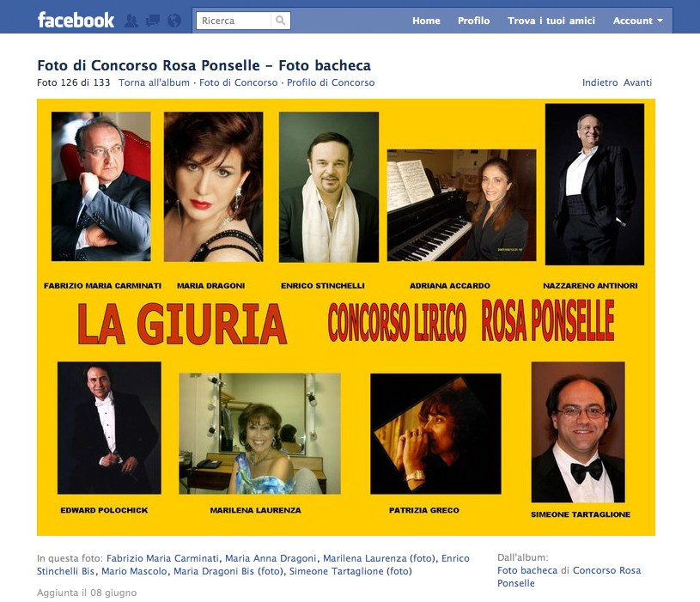The height and width of the screenshot is (602, 700).
Task: Open the friend requests icon
Action: [x=131, y=21]
